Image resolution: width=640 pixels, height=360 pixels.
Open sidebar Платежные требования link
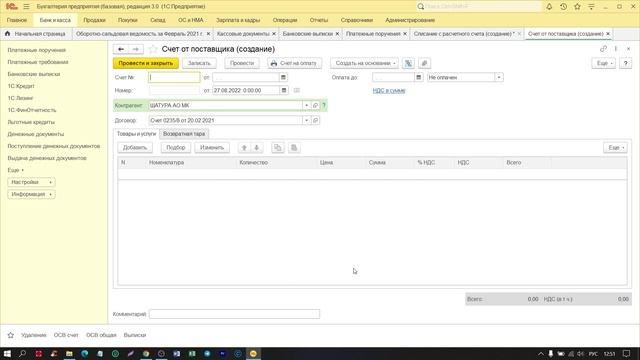tap(38, 62)
